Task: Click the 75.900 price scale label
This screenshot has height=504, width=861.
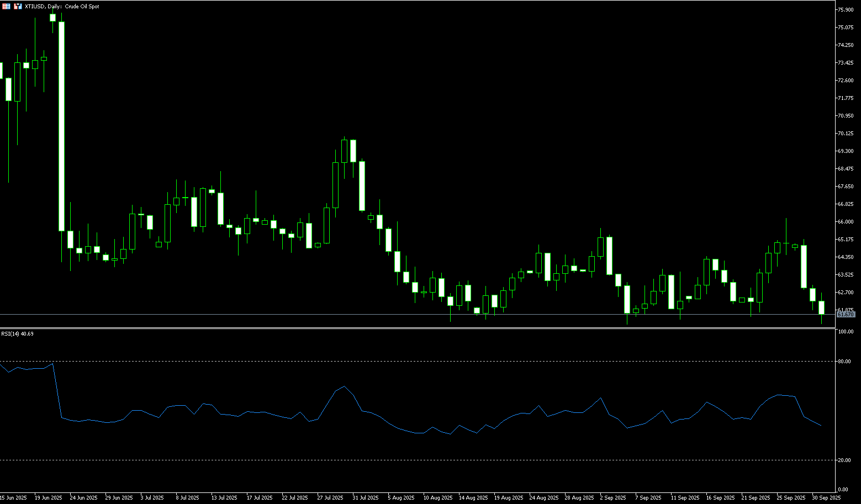Action: (x=846, y=10)
